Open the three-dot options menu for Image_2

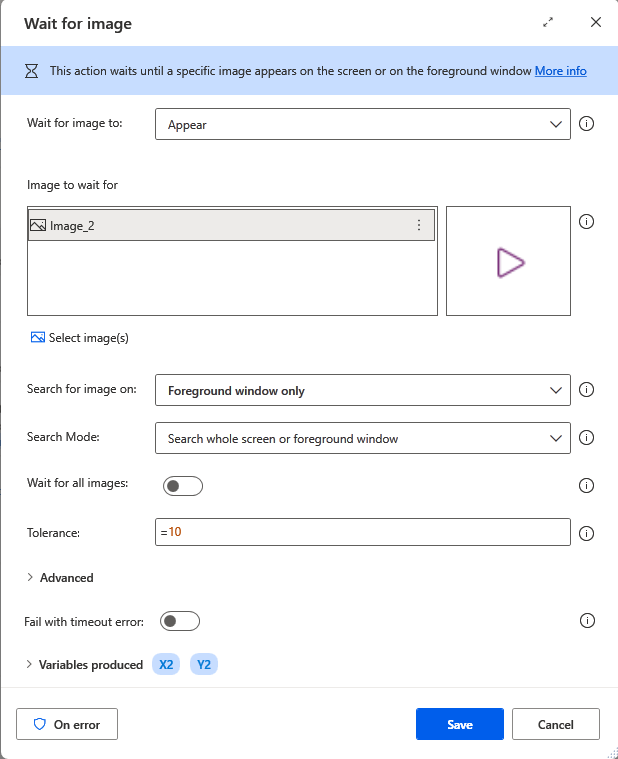(x=419, y=225)
